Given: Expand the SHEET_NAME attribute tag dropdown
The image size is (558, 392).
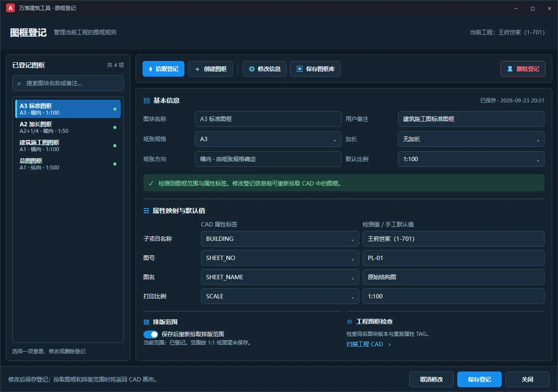Looking at the screenshot, I should tap(280, 277).
